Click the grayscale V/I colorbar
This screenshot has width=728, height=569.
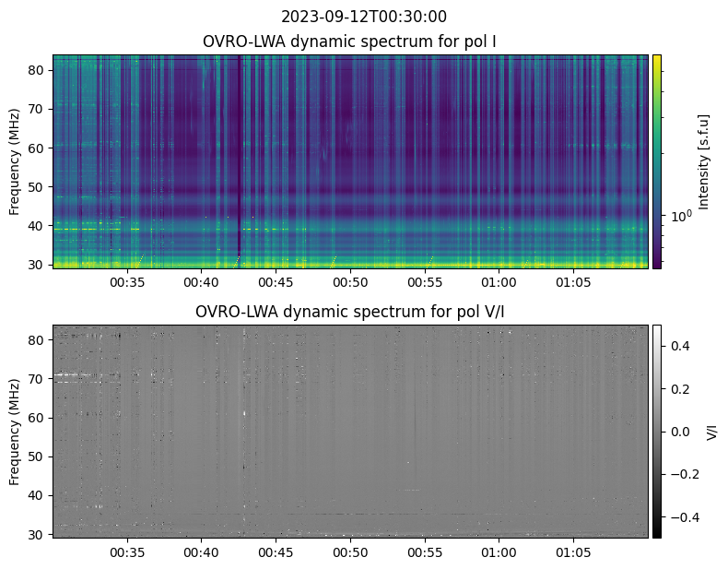pos(657,431)
